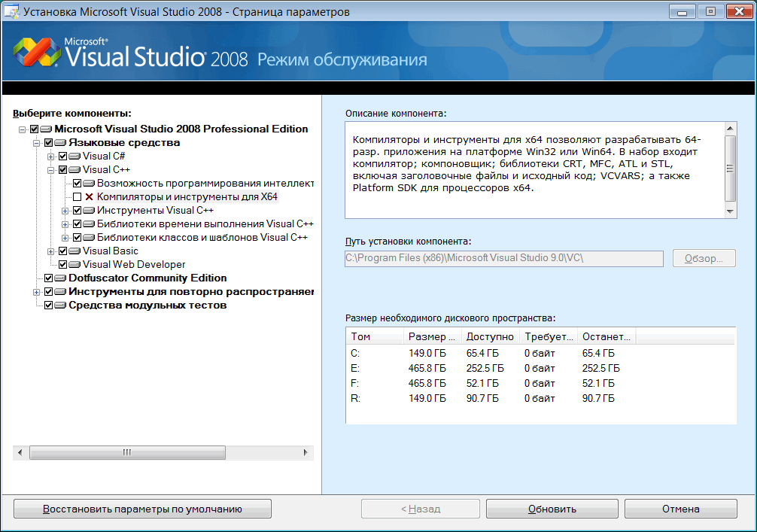Screen dimensions: 757x532
Task: Expand the Библиотеки времени выполнения Visual C++ node
Action: (65, 224)
